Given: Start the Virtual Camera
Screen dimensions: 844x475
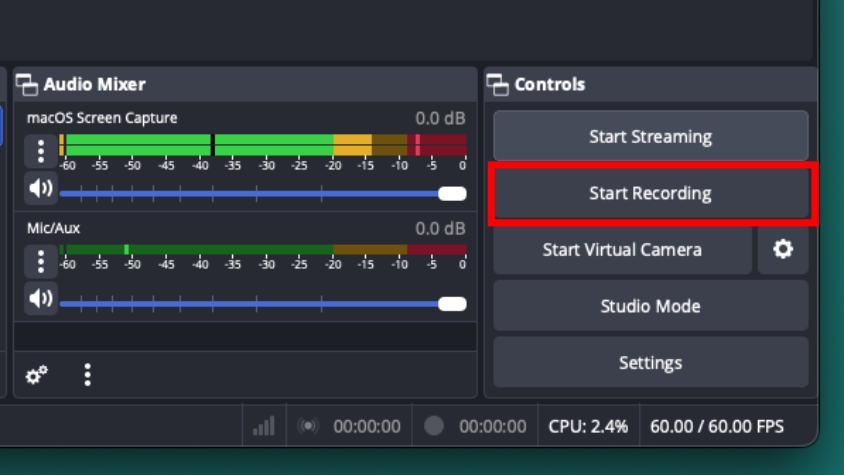Looking at the screenshot, I should (x=622, y=249).
